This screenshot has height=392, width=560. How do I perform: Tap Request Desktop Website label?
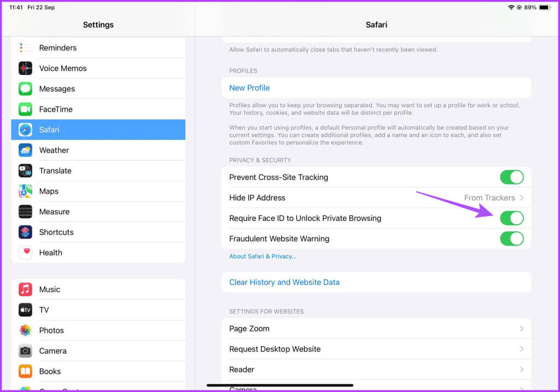[275, 349]
